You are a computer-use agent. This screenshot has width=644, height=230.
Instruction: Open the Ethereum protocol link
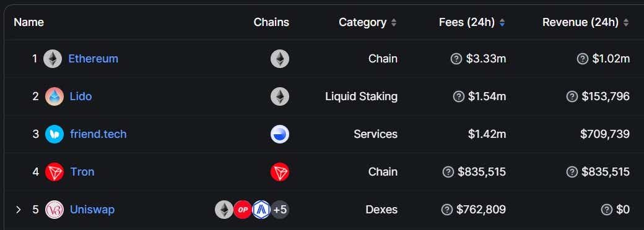tap(94, 59)
